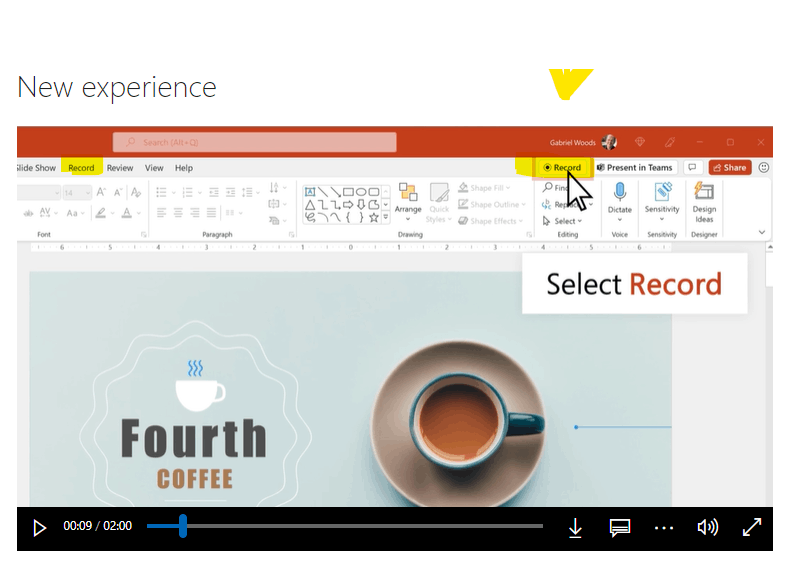Open character spacing AV menu

[x=48, y=213]
